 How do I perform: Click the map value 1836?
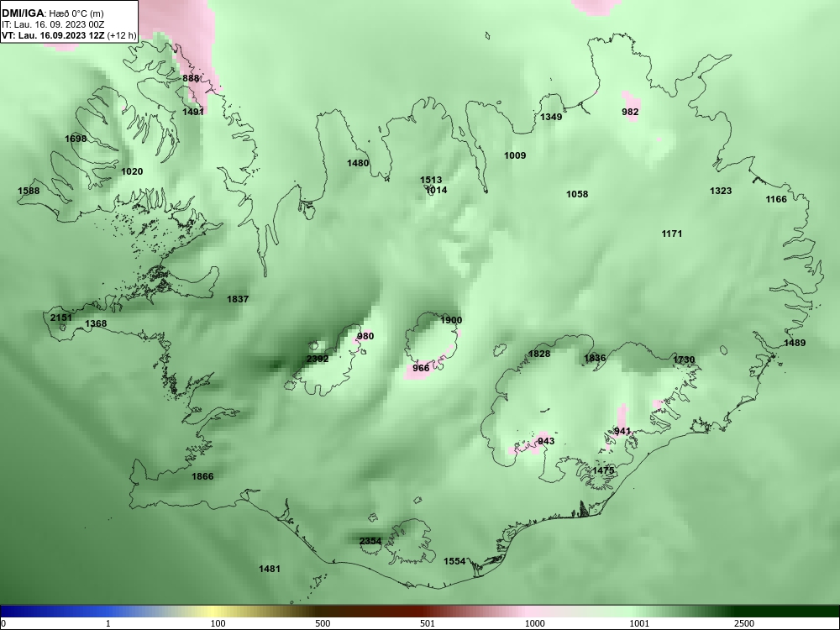(596, 359)
